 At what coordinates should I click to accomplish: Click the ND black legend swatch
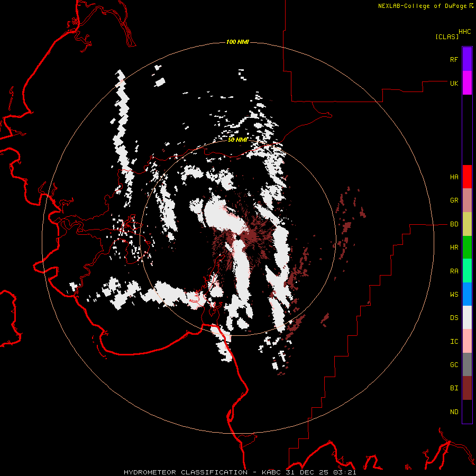(x=467, y=411)
